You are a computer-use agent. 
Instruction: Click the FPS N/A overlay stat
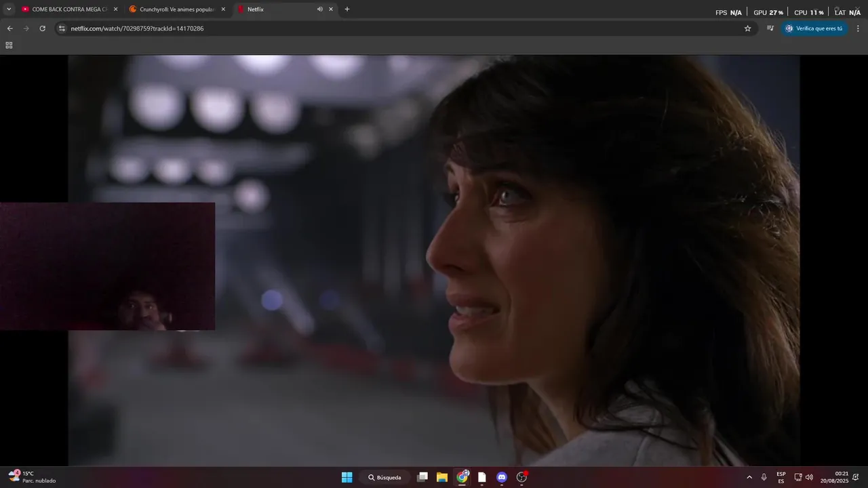pos(728,12)
